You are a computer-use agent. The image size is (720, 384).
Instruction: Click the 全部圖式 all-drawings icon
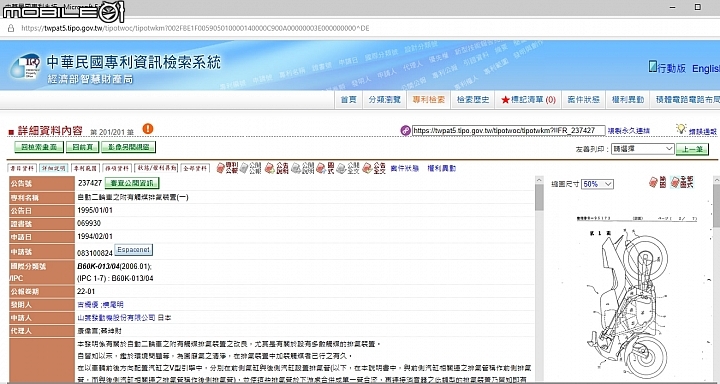(682, 182)
